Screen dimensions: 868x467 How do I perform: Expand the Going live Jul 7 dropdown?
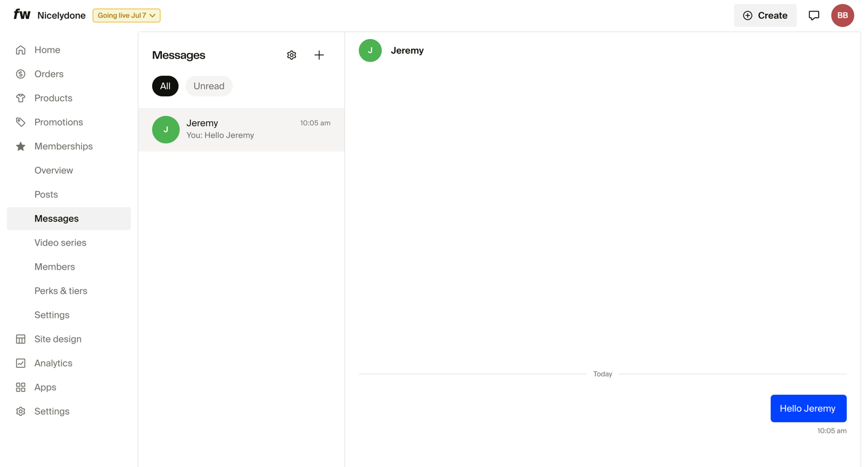pyautogui.click(x=126, y=15)
